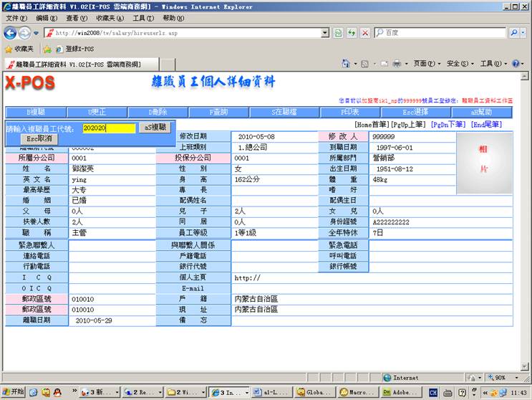Click the aS複職 confirm button

coord(155,128)
